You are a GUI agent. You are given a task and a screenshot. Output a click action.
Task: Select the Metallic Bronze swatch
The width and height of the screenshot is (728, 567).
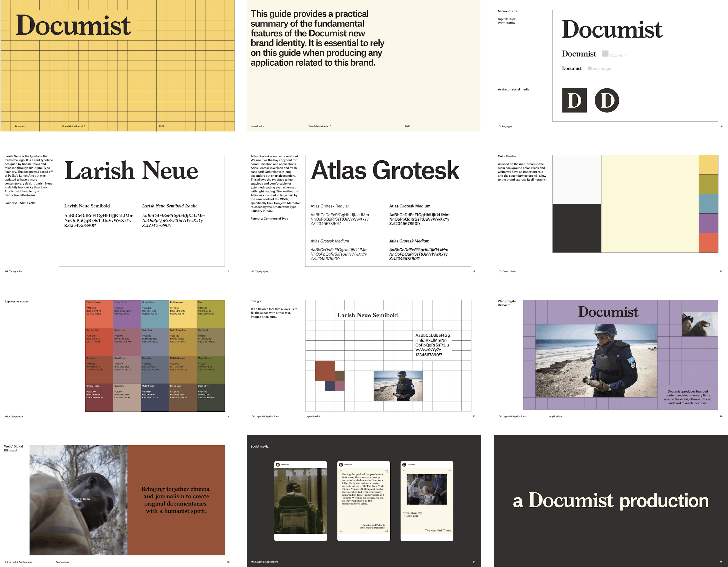point(183,370)
